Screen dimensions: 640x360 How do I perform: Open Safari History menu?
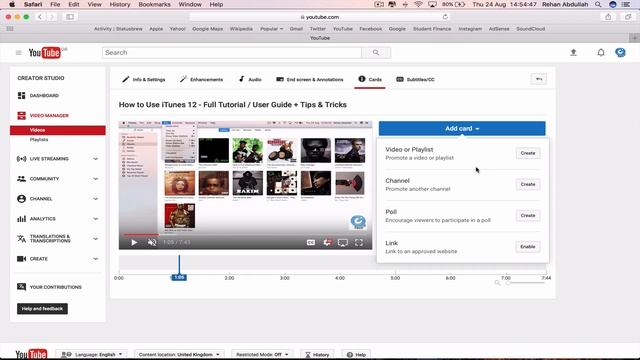click(x=120, y=4)
